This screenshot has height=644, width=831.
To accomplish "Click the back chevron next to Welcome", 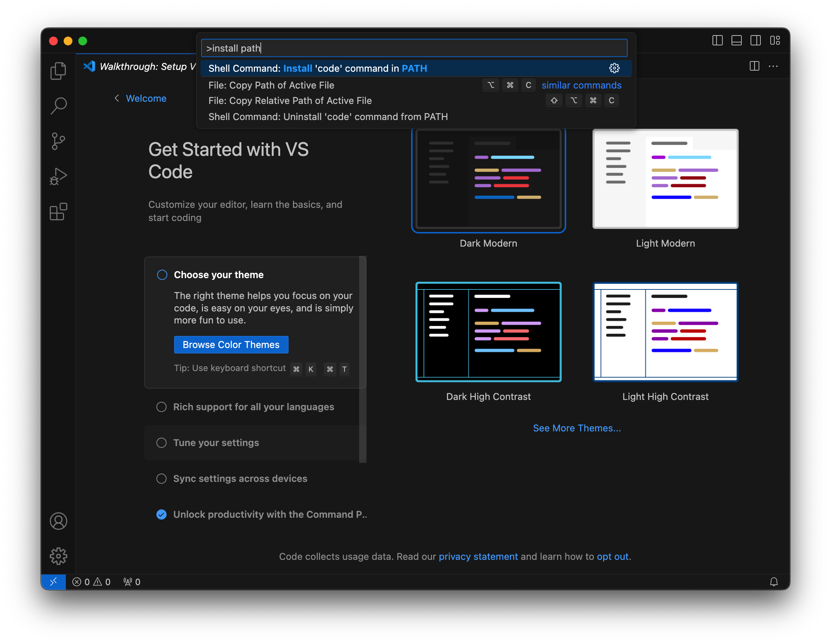I will pyautogui.click(x=117, y=98).
